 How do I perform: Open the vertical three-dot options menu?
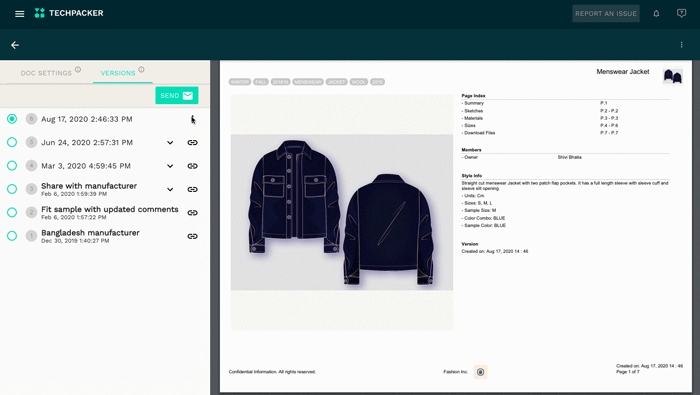click(681, 45)
